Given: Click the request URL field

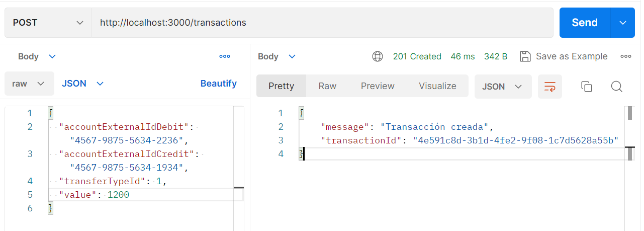Looking at the screenshot, I should point(322,23).
